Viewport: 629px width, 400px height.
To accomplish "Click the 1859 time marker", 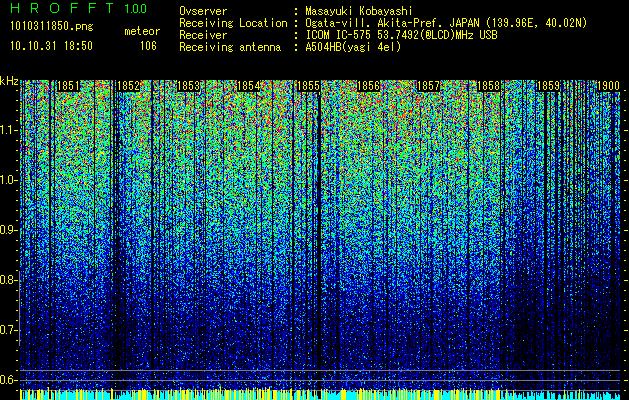I will pyautogui.click(x=548, y=86).
